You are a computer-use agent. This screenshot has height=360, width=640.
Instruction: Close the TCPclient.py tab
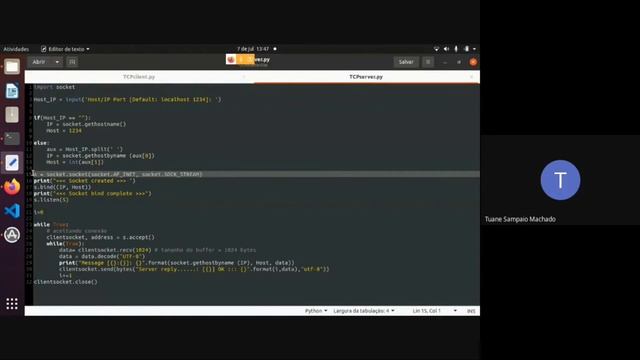pyautogui.click(x=244, y=77)
